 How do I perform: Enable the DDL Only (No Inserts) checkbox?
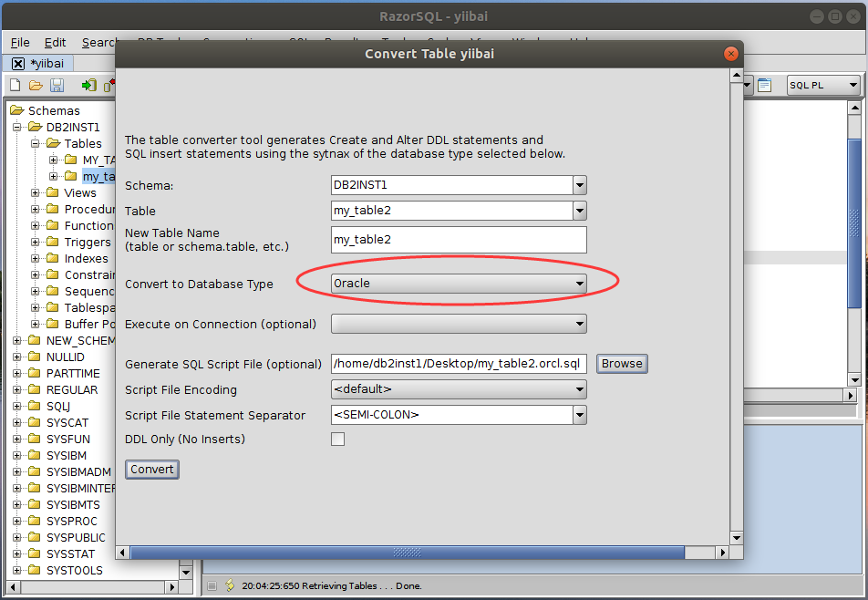[338, 439]
